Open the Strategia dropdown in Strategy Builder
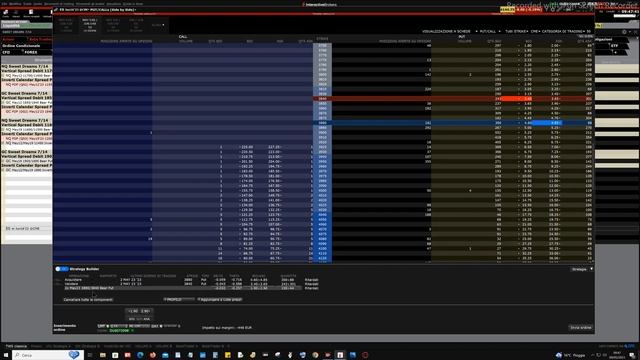The height and width of the screenshot is (360, 640). 582,269
